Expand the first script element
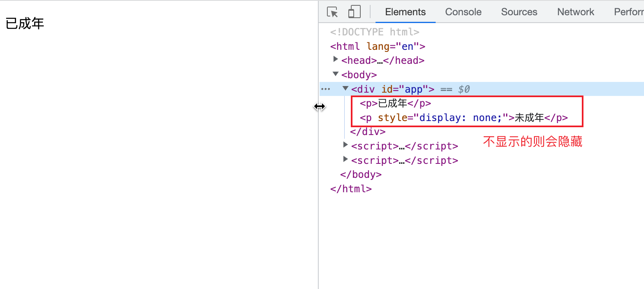 345,145
